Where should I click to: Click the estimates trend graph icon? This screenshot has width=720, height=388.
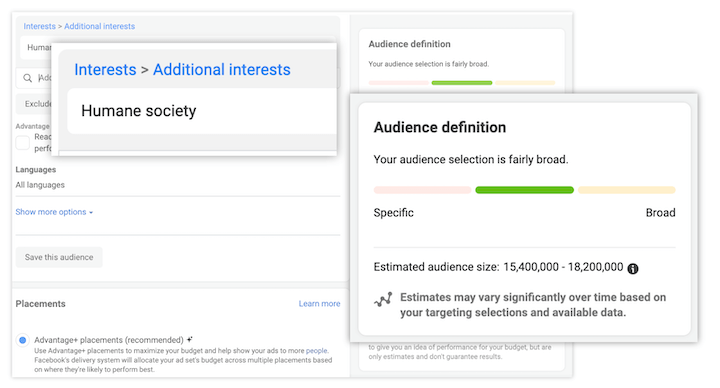pyautogui.click(x=383, y=299)
